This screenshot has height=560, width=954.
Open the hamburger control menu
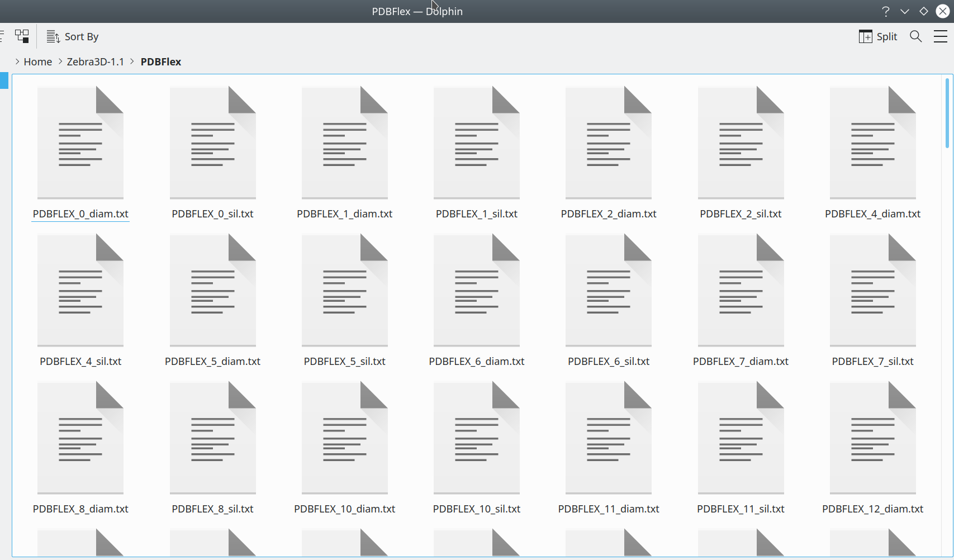tap(941, 36)
